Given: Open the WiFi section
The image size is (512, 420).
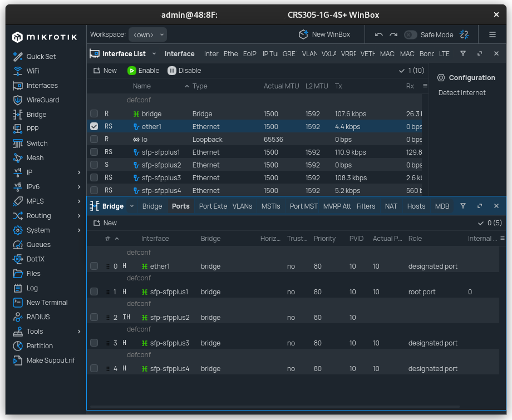Looking at the screenshot, I should pyautogui.click(x=26, y=71).
